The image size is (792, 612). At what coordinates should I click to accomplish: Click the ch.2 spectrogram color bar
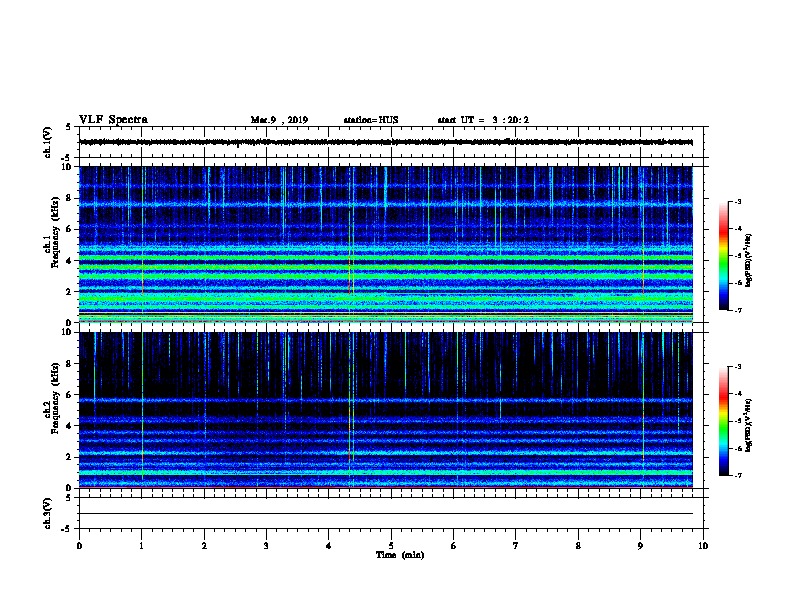[723, 421]
